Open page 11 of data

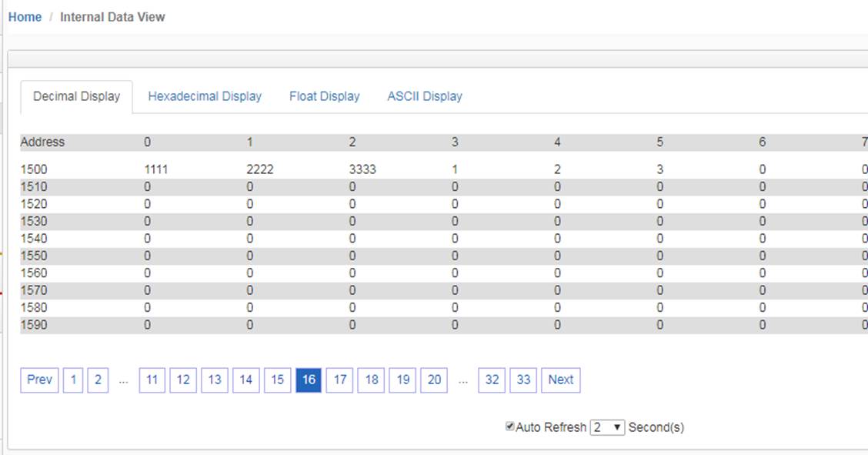point(152,380)
